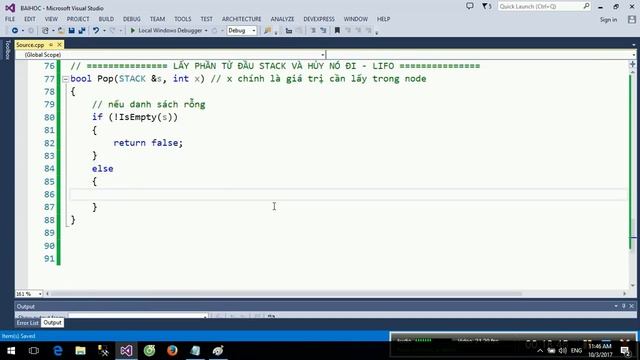Click the uncomment selection toolbar icon
The image size is (640, 360).
323,31
